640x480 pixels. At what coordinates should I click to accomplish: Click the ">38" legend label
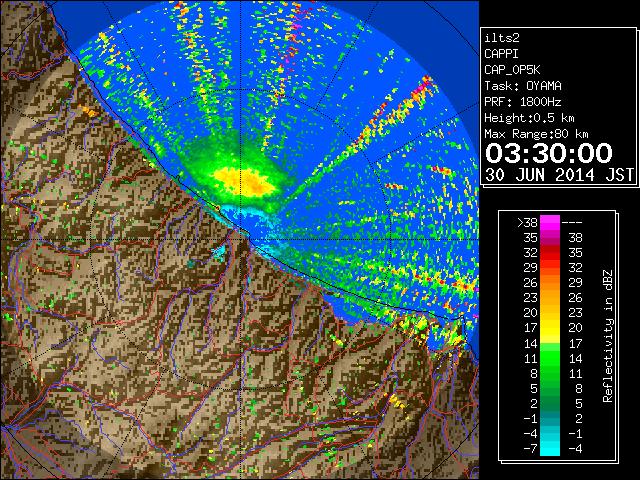tap(527, 223)
